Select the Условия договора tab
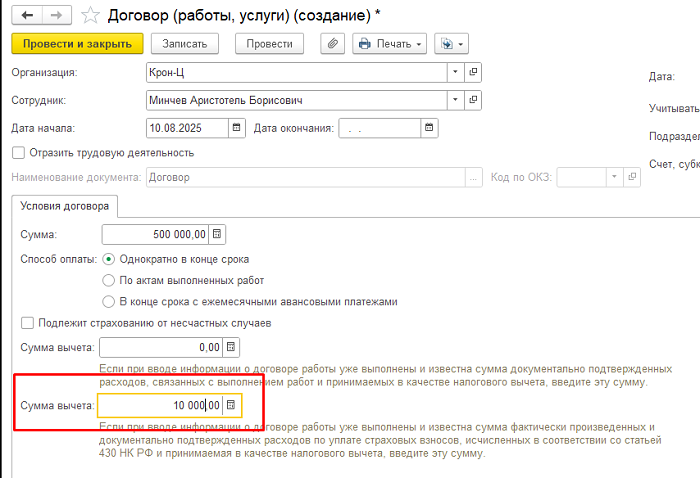Image resolution: width=700 pixels, height=478 pixels. tap(65, 206)
